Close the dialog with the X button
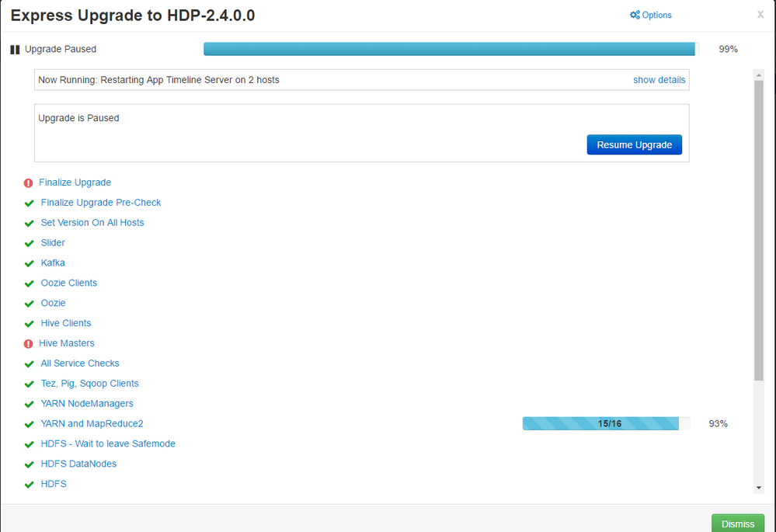Image resolution: width=776 pixels, height=532 pixels. [760, 15]
